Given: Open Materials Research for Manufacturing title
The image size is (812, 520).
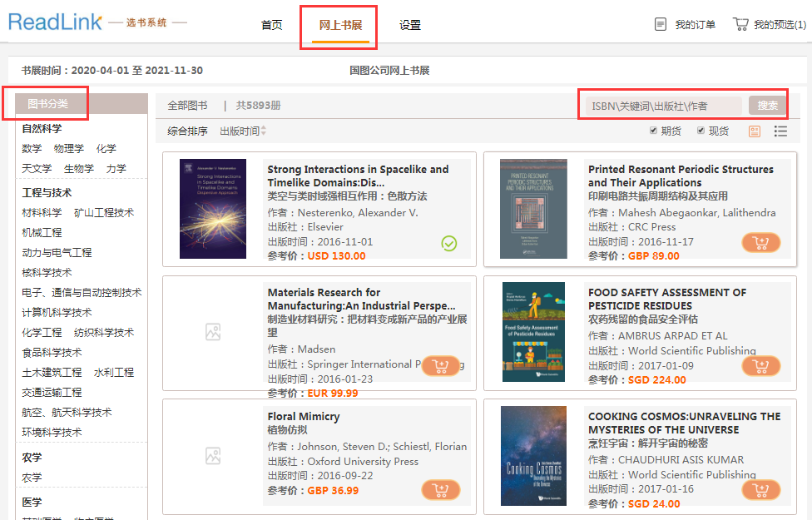Looking at the screenshot, I should [361, 300].
